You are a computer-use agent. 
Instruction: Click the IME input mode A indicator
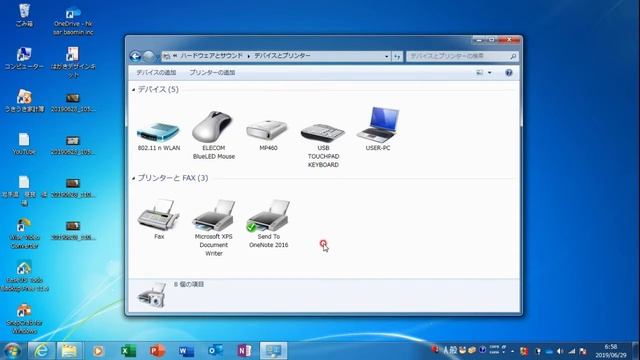pos(446,350)
